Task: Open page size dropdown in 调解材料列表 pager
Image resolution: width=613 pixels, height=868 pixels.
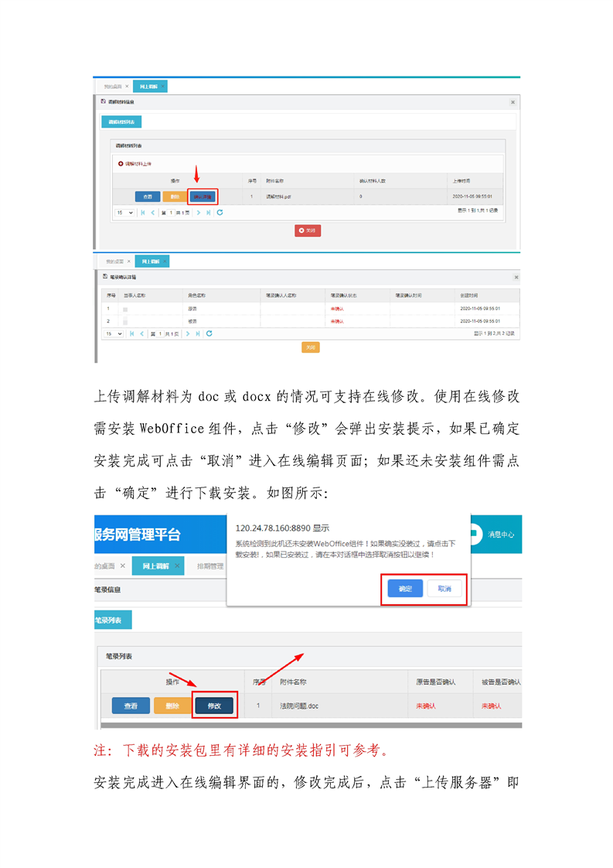Action: point(125,213)
